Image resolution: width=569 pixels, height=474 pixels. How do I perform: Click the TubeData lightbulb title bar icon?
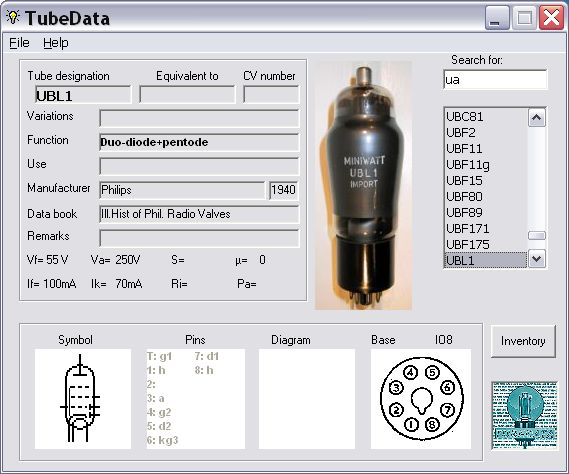pyautogui.click(x=13, y=17)
